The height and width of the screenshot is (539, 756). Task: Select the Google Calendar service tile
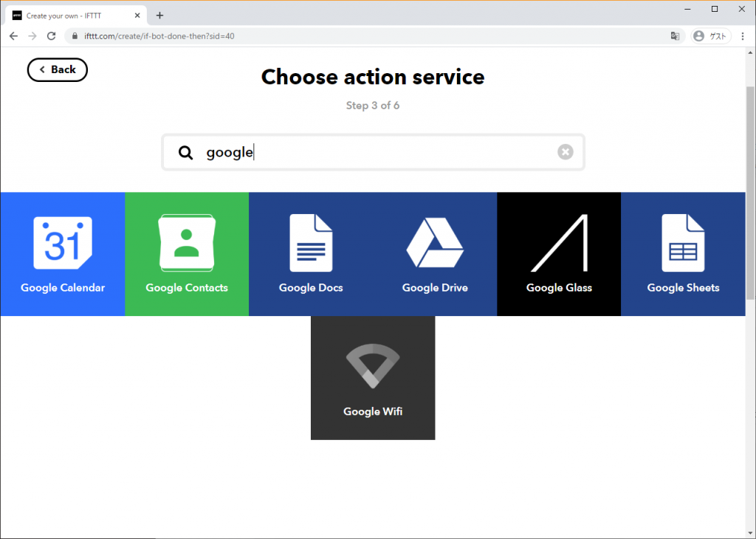pos(63,254)
